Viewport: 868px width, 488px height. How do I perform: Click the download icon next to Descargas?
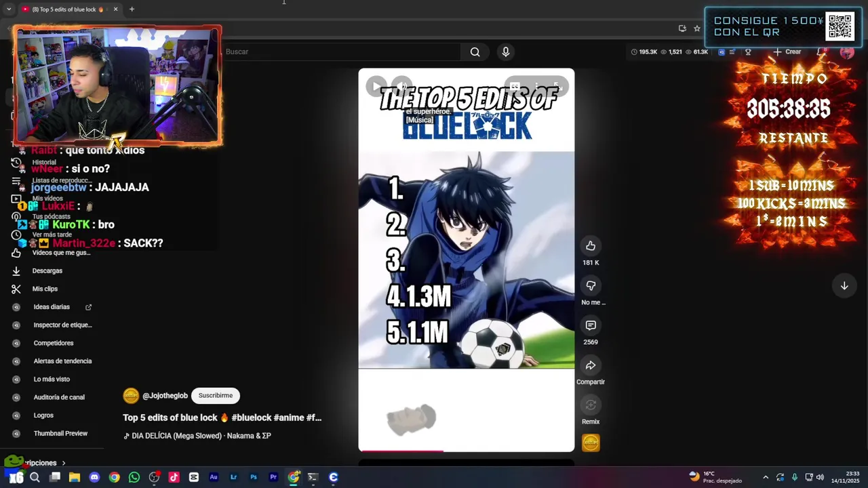16,270
